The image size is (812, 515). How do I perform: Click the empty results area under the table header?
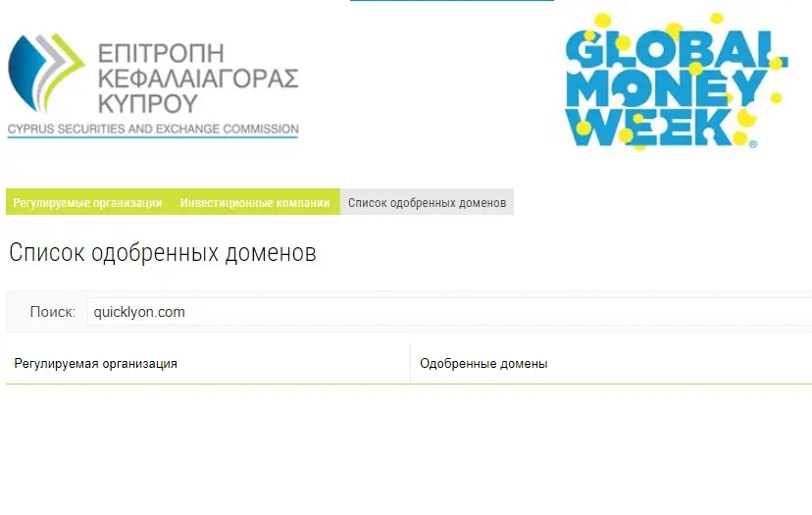pyautogui.click(x=409, y=448)
